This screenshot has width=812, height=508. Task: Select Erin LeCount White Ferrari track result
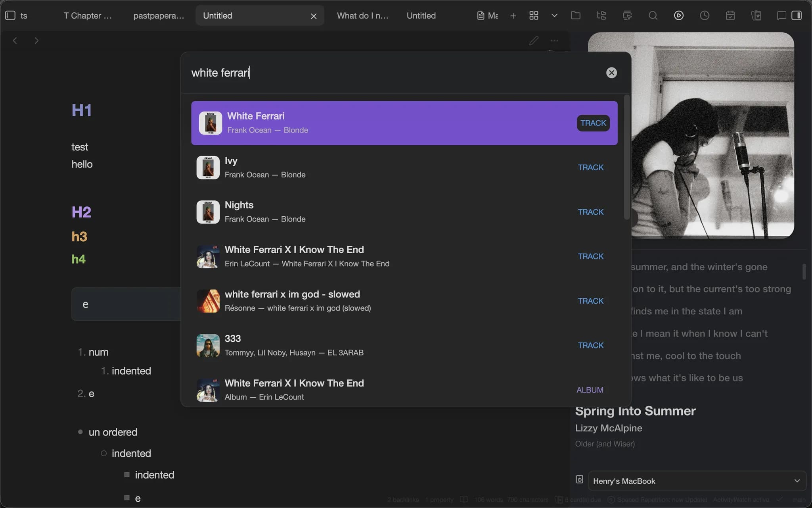404,256
